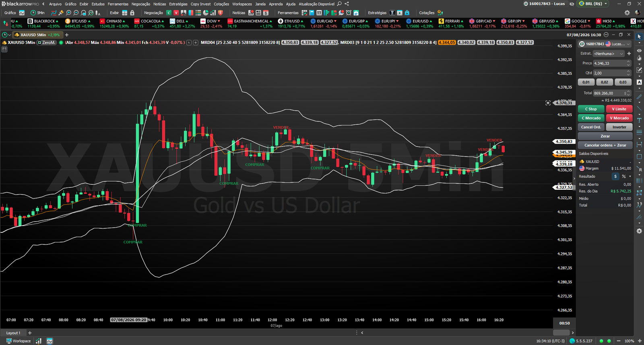Set quantity with the 0,02 preset
The height and width of the screenshot is (345, 644).
click(x=605, y=82)
